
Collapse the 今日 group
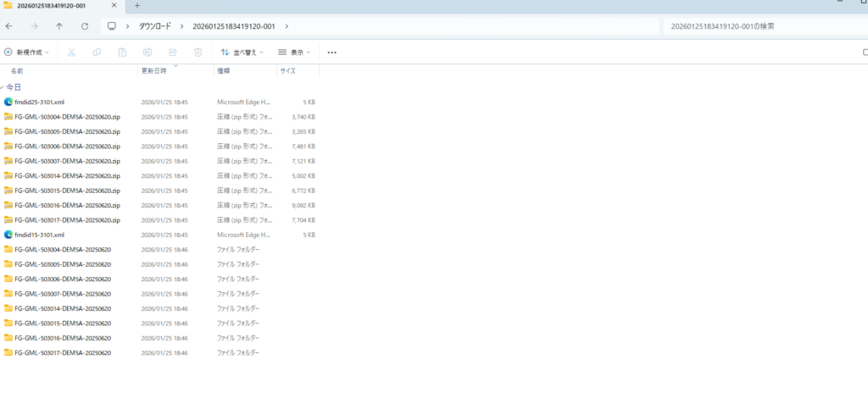pyautogui.click(x=3, y=87)
